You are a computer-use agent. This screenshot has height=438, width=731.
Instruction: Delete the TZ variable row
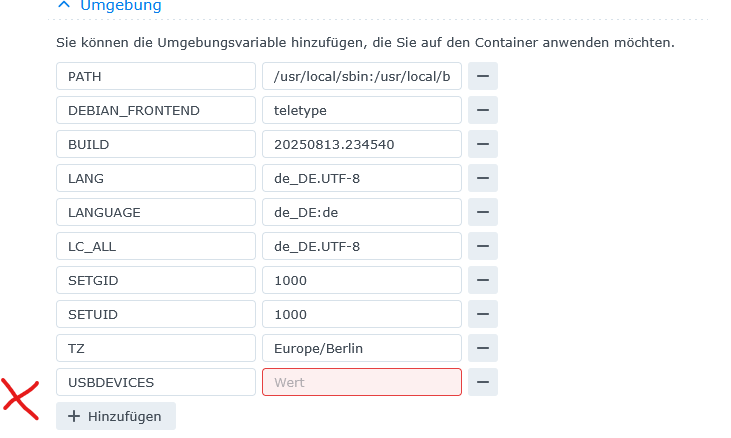coord(483,348)
